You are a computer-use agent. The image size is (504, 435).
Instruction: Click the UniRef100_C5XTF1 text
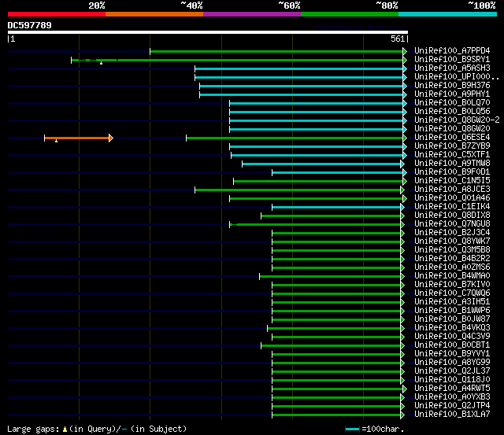coord(452,155)
